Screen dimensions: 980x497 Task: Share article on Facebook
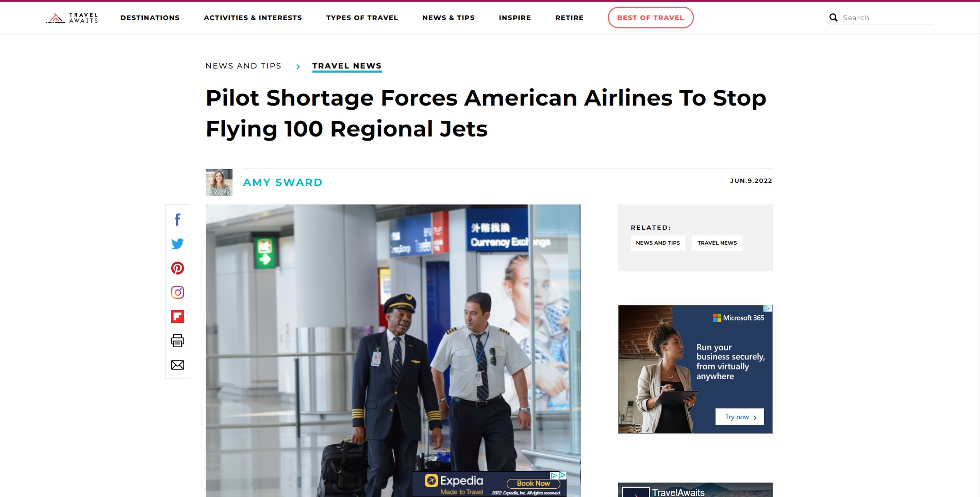click(x=177, y=220)
